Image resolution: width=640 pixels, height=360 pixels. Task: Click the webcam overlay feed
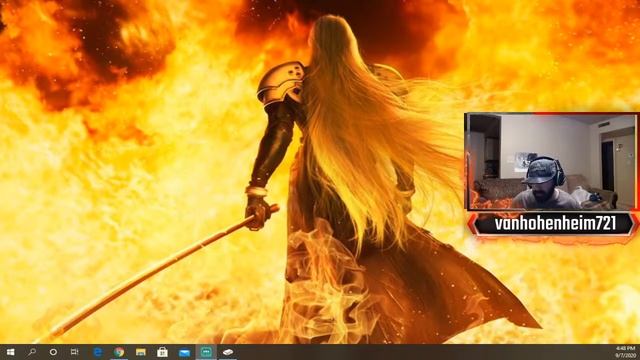click(552, 162)
